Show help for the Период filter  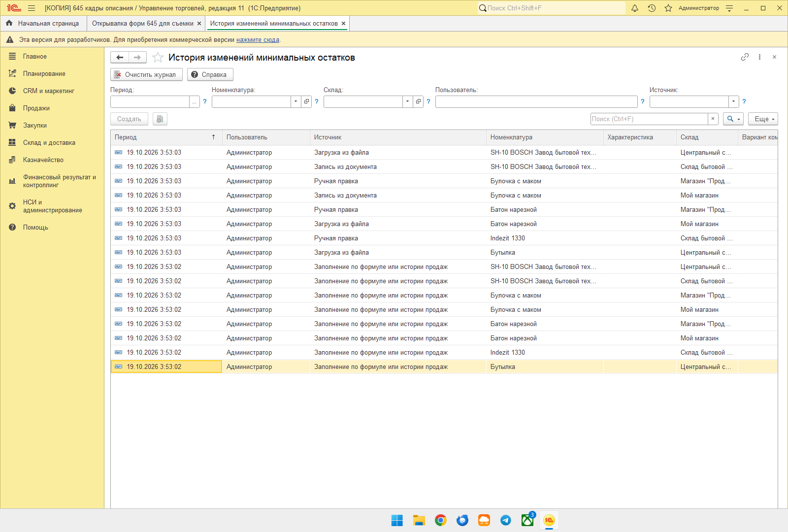click(205, 101)
